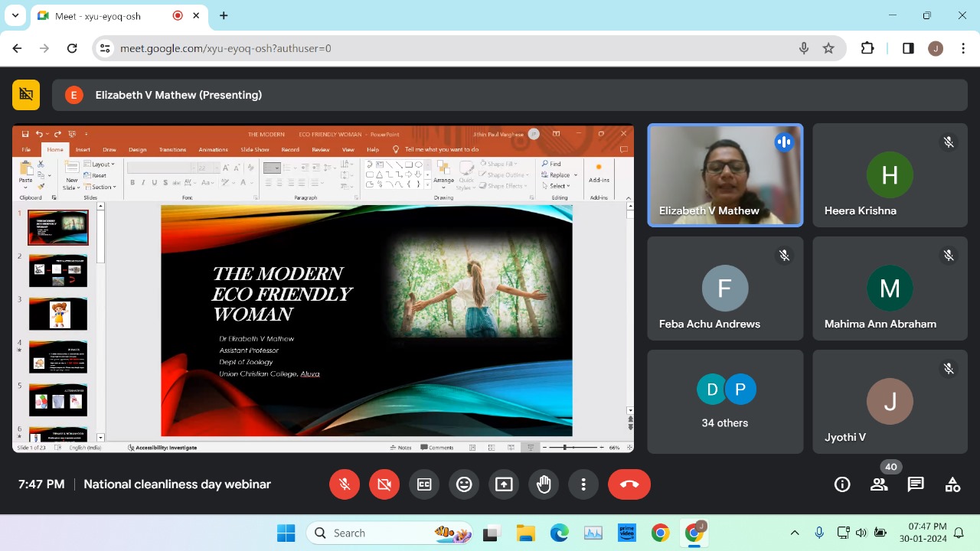
Task: View site information icon beside URL
Action: tap(106, 48)
